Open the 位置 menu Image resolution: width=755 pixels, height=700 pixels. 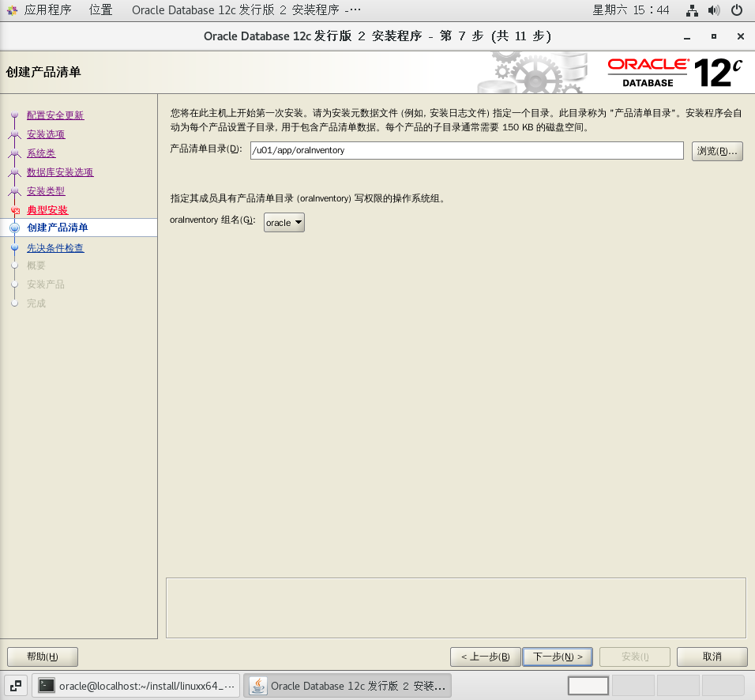[x=100, y=10]
